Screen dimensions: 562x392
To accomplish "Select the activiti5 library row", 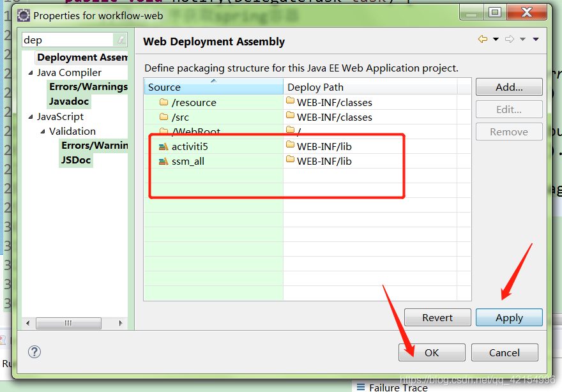I will coord(308,147).
